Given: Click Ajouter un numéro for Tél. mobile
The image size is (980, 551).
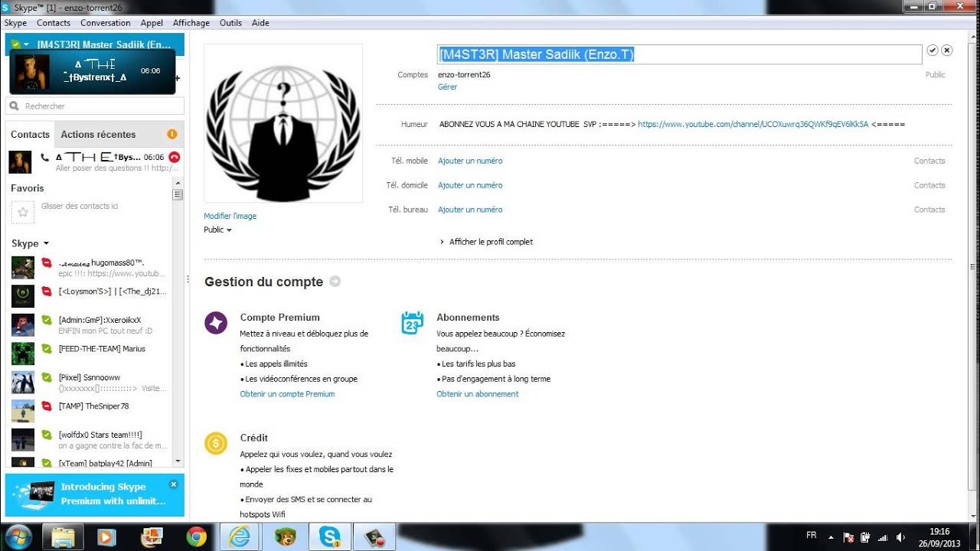Looking at the screenshot, I should pyautogui.click(x=470, y=161).
